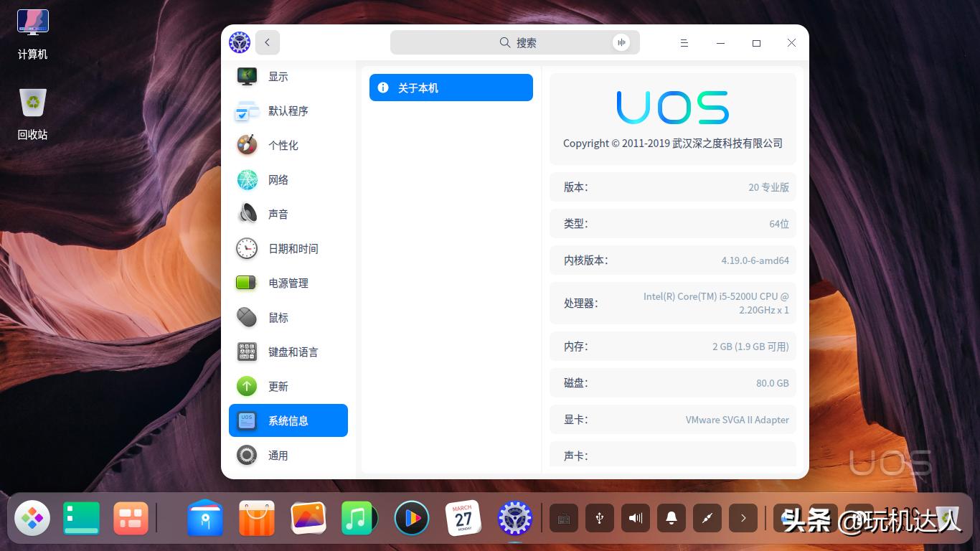Open Keyboard and Language settings
This screenshot has height=551, width=980.
(x=293, y=352)
